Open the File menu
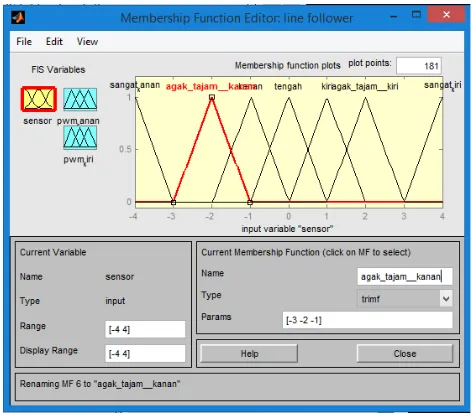 [24, 42]
